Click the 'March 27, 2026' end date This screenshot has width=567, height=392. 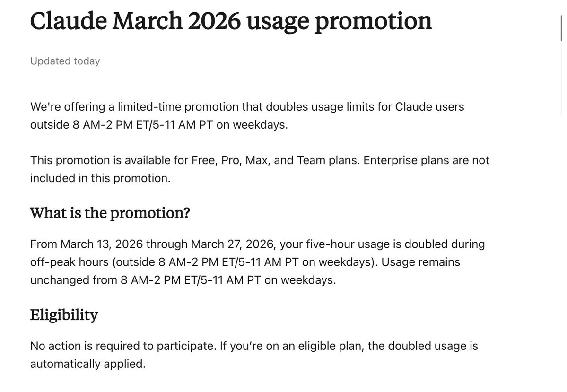(232, 244)
